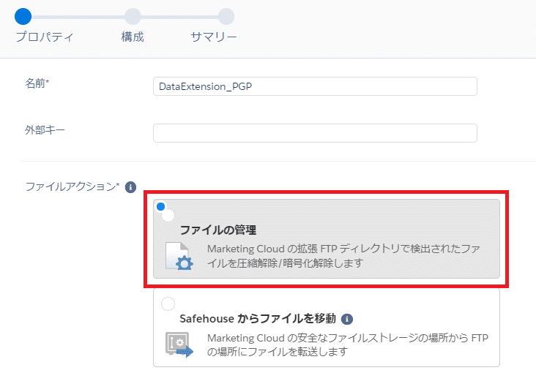Click the 外部キー input field

[x=315, y=133]
